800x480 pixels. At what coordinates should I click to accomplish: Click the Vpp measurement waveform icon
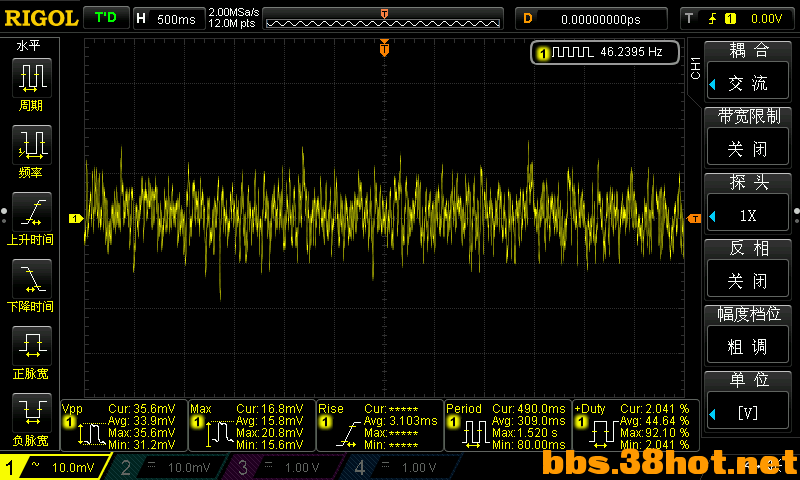coord(91,433)
